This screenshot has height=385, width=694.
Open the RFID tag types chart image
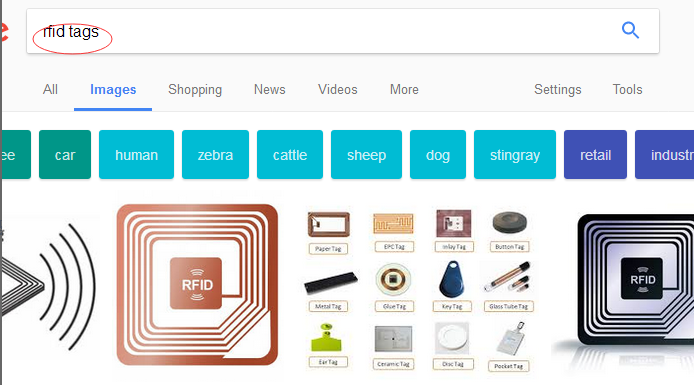click(x=418, y=290)
